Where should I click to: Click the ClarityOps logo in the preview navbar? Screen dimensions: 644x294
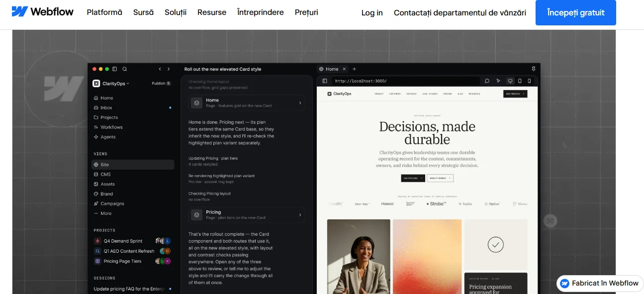coord(339,94)
